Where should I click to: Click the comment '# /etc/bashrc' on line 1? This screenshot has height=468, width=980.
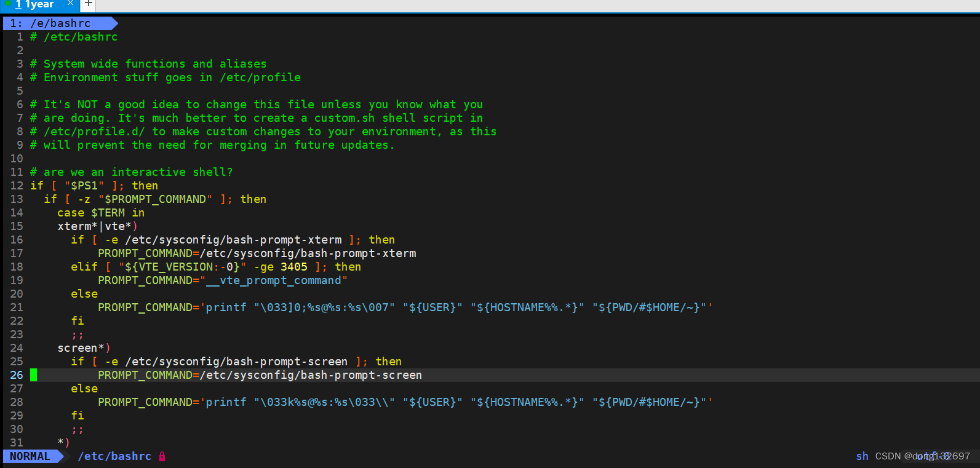click(74, 37)
